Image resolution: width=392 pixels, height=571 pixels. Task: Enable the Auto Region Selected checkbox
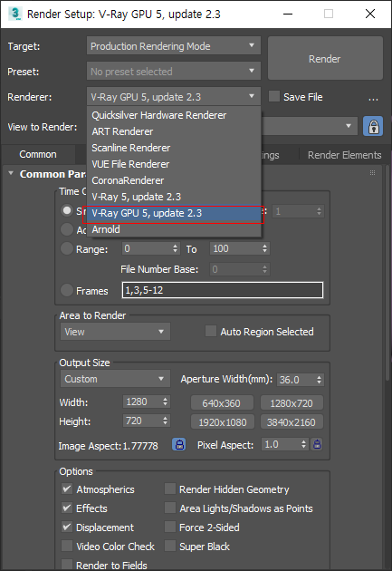(211, 331)
